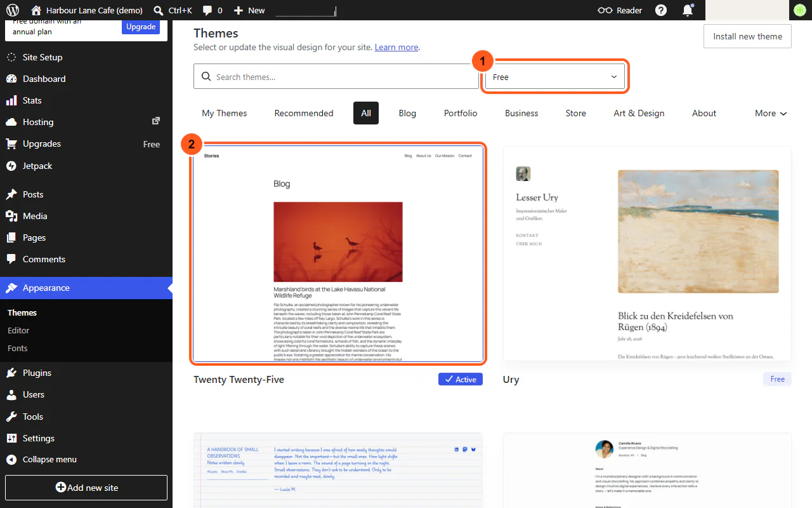Select the Business category tab
812x508 pixels.
pyautogui.click(x=521, y=113)
